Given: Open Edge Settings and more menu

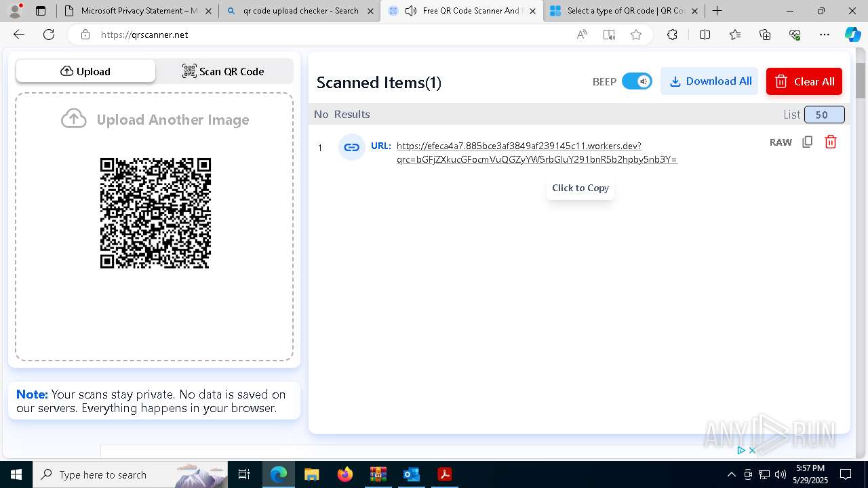Looking at the screenshot, I should pyautogui.click(x=825, y=35).
